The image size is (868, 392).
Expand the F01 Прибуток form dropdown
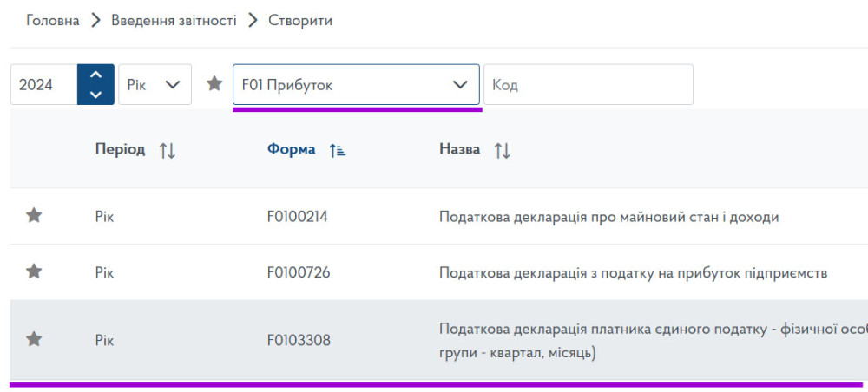[x=356, y=84]
